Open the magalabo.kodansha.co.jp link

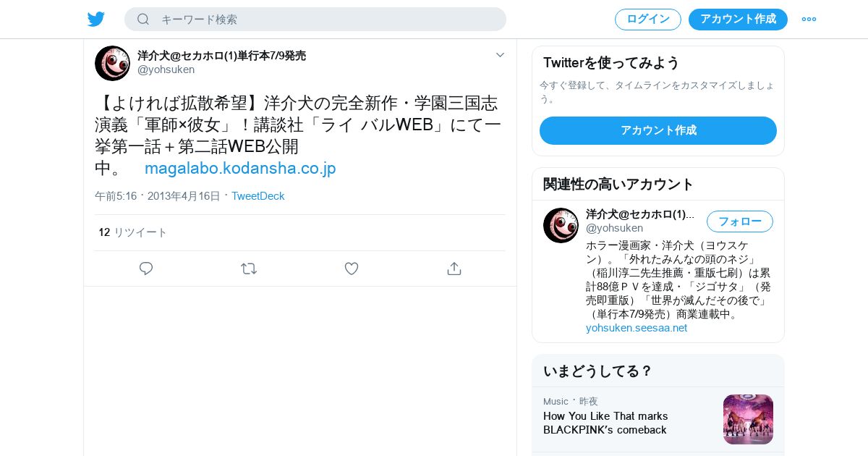coord(240,169)
